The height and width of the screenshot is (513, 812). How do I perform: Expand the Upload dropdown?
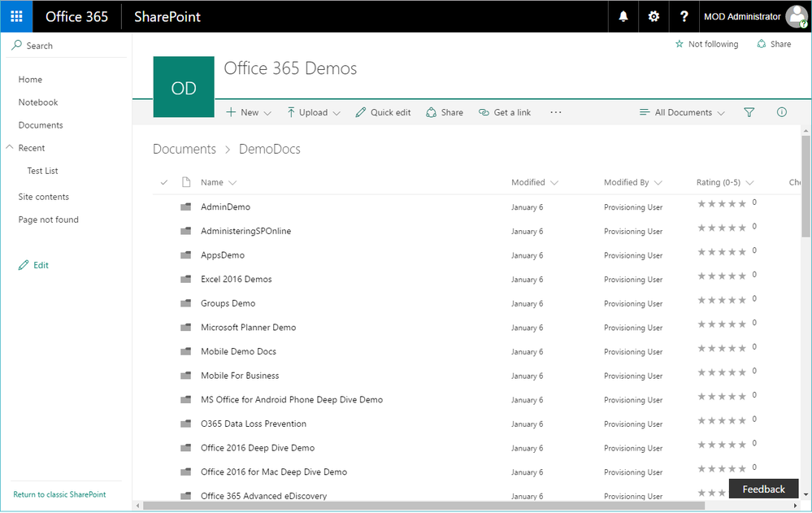336,113
